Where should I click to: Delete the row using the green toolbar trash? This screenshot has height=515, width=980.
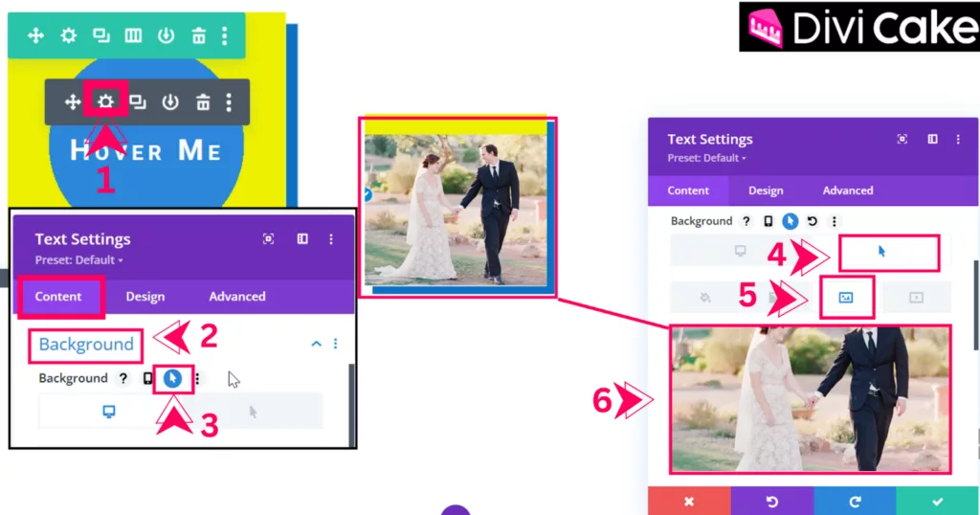click(198, 35)
